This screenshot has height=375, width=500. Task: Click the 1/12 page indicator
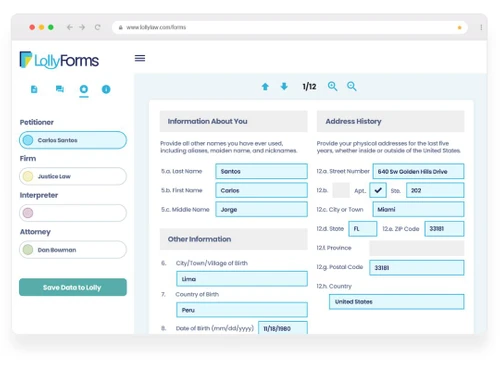tap(309, 87)
